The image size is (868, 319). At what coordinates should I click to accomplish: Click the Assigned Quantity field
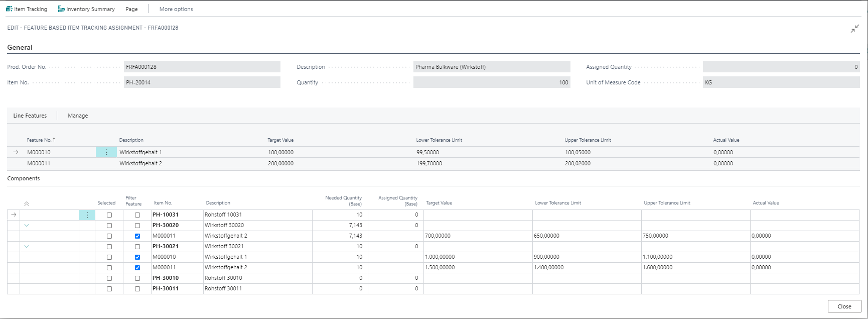(x=781, y=67)
